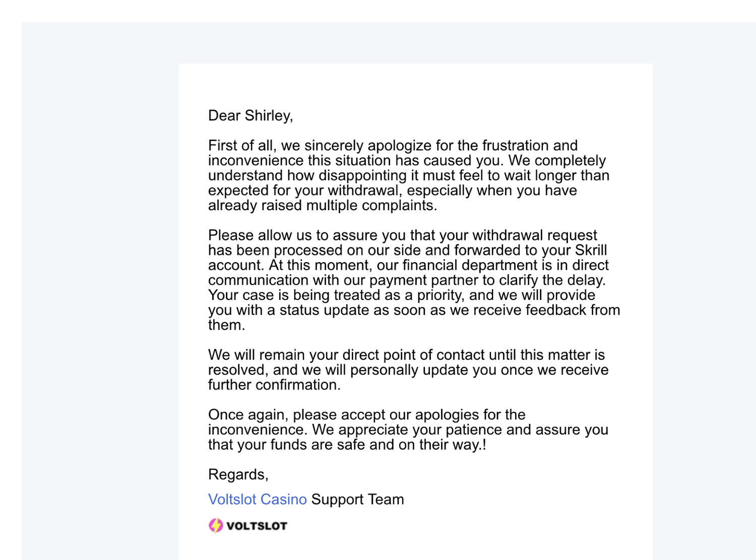This screenshot has height=560, width=756.
Task: Click the paragraph starting "We will remain"
Action: coord(408,370)
